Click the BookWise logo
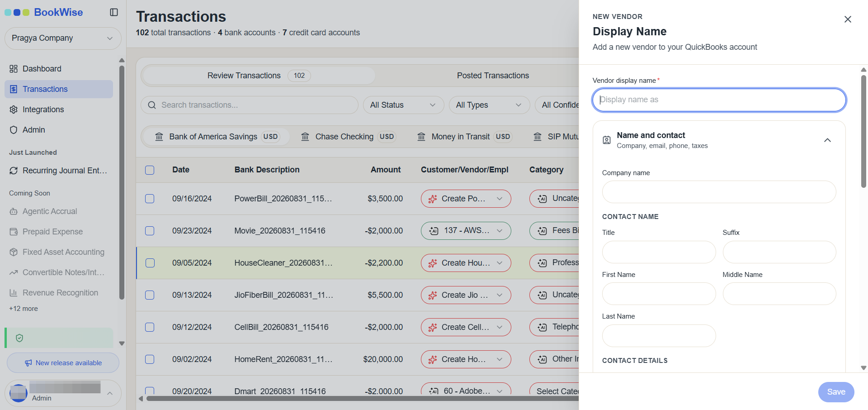Image resolution: width=868 pixels, height=410 pixels. coord(44,12)
